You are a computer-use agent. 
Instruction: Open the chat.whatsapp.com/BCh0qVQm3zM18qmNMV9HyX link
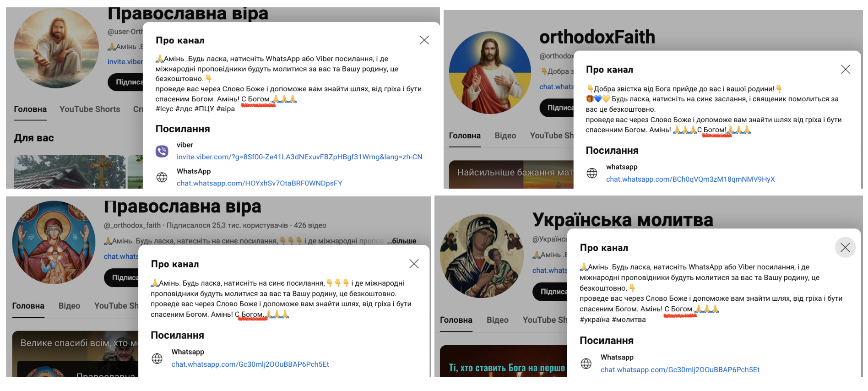(x=690, y=179)
